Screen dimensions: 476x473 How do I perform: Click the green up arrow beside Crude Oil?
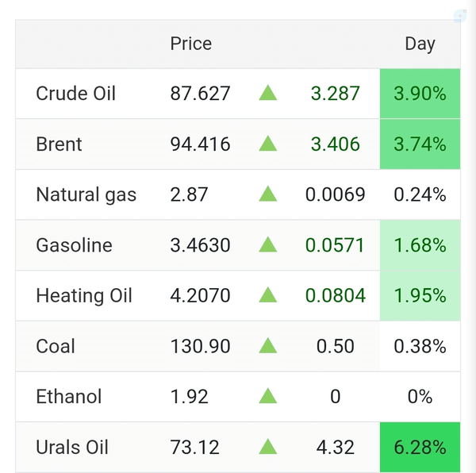(268, 93)
